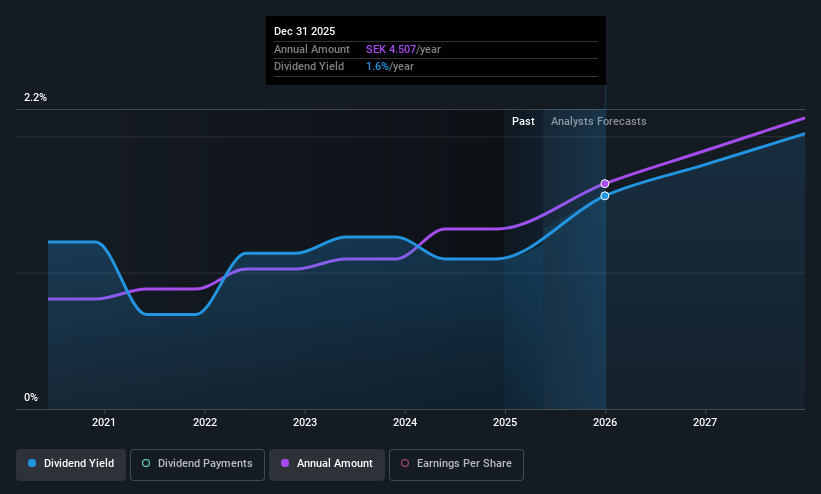
Task: Select the purple data point at 2026
Action: (x=605, y=184)
